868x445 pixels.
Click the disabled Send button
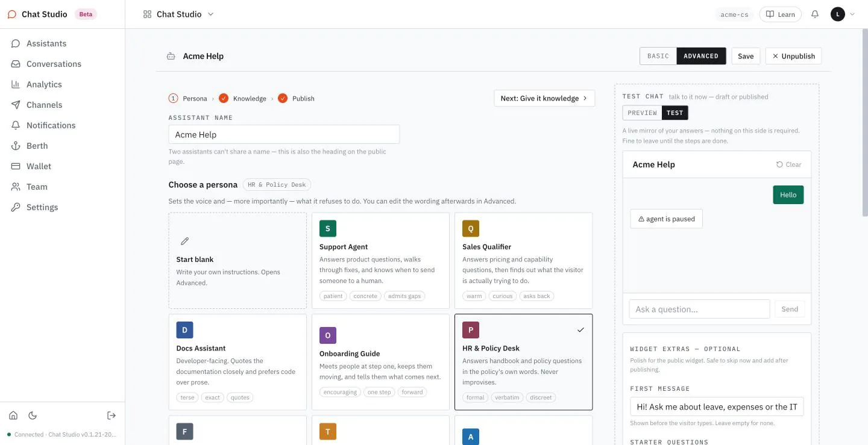click(790, 309)
